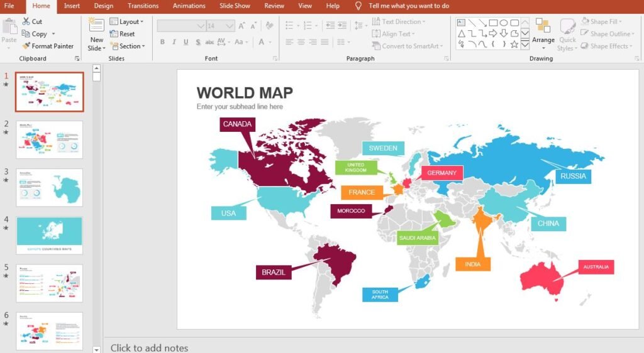This screenshot has width=644, height=353.
Task: Click the Paste clipboard icon
Action: [9, 27]
